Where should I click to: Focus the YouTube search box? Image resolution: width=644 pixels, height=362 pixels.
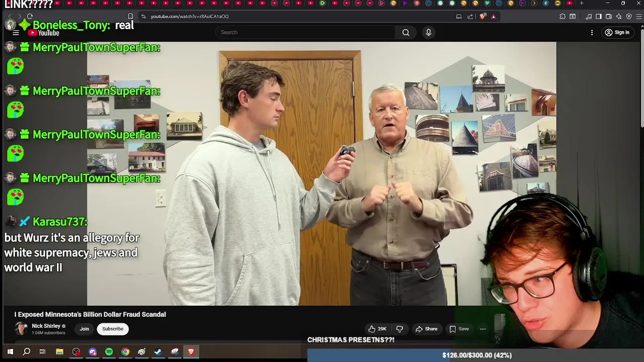pos(306,32)
